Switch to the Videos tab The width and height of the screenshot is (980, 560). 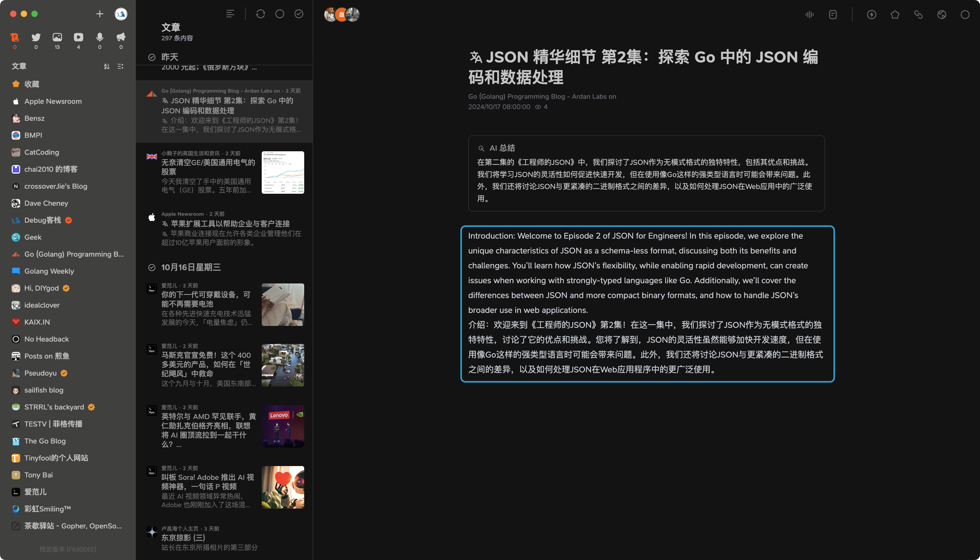pos(79,37)
